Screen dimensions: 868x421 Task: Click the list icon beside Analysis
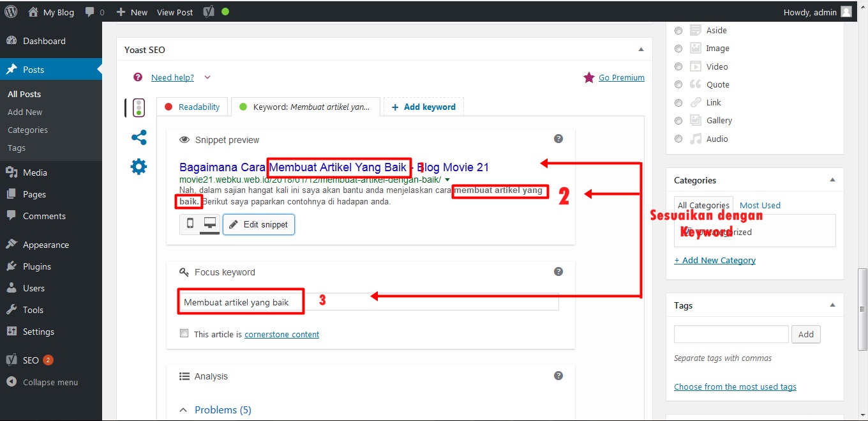(x=184, y=376)
